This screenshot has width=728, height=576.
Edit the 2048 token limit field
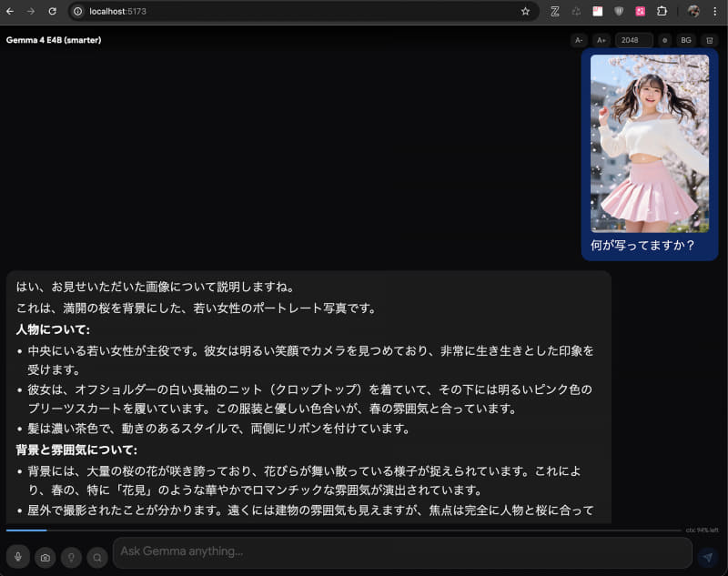(632, 40)
